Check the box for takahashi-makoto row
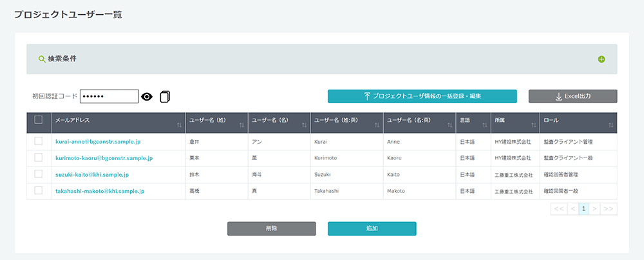Screen dimensions: 644x260 (39, 191)
